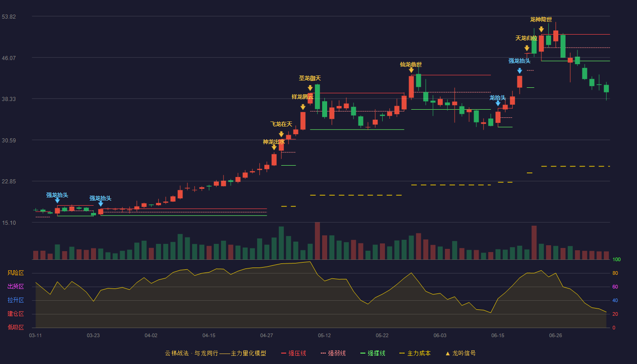Select the yellow arrow under 仙龙临世
637x364 pixels.
(x=411, y=70)
